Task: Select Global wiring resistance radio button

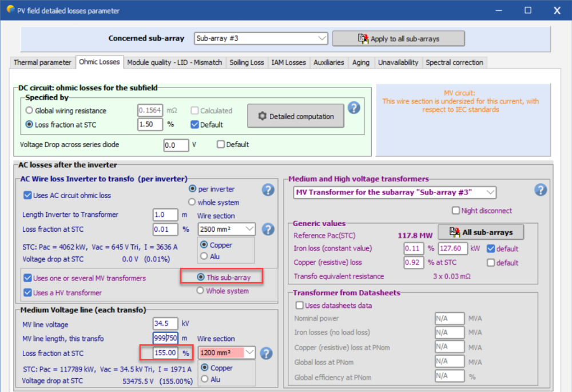Action: coord(30,110)
